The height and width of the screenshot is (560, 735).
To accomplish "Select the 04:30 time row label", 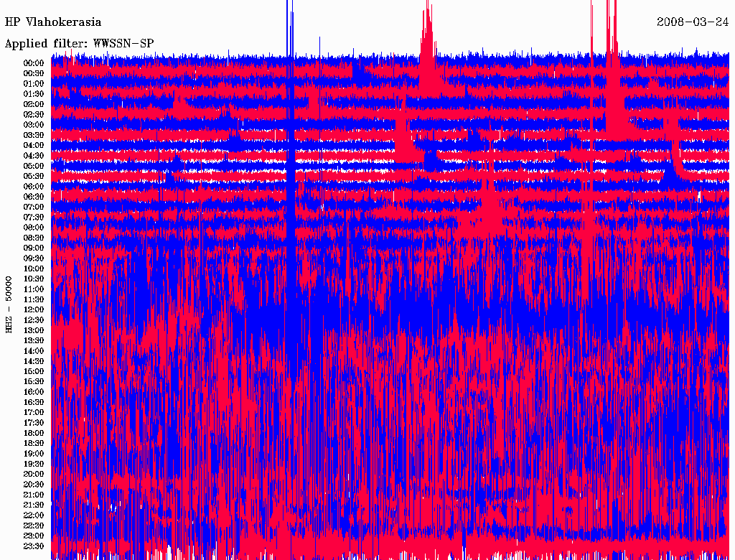I will (x=34, y=156).
